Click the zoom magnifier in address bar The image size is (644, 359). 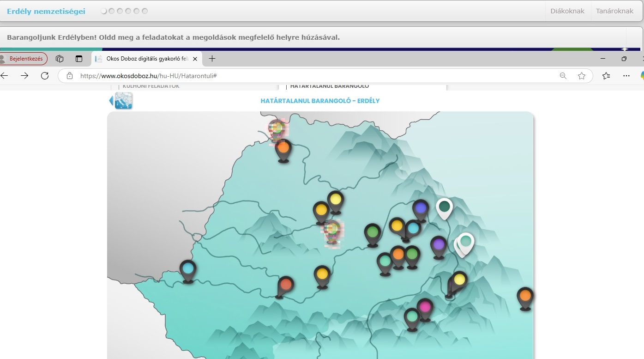pos(563,76)
